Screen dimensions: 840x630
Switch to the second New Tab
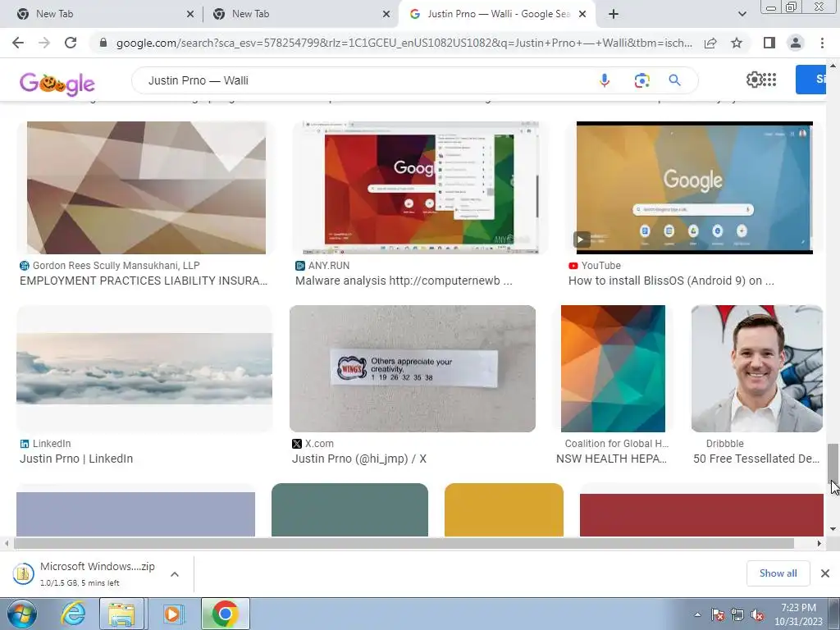pos(300,14)
